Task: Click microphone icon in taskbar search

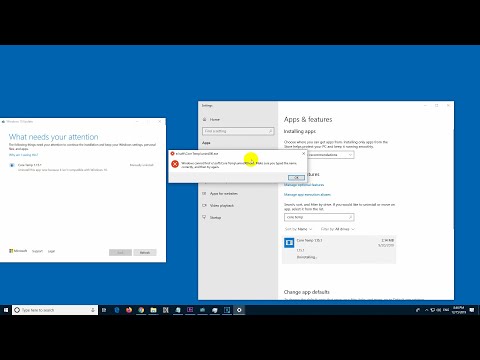Action: click(93, 310)
